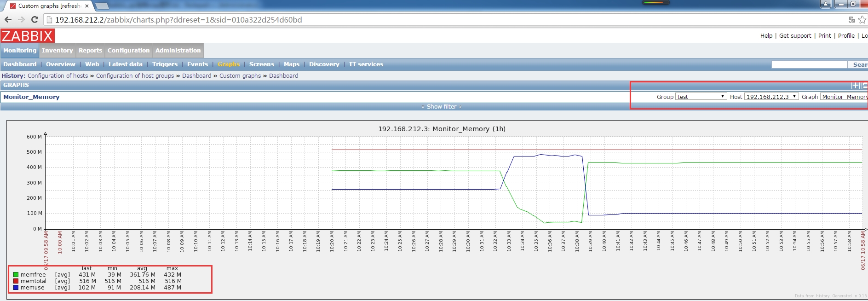Open the Discovery submenu

[x=324, y=64]
